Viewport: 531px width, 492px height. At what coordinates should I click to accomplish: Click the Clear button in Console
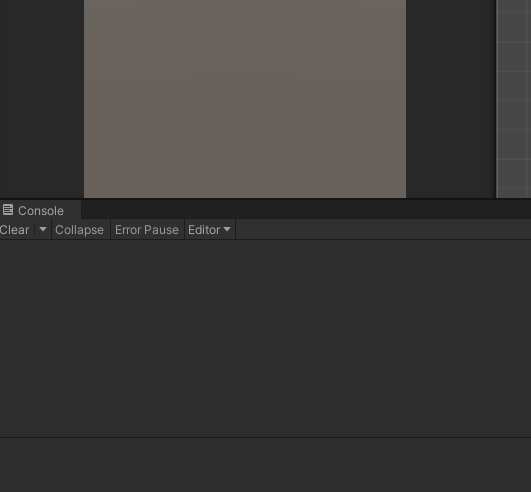click(x=15, y=230)
